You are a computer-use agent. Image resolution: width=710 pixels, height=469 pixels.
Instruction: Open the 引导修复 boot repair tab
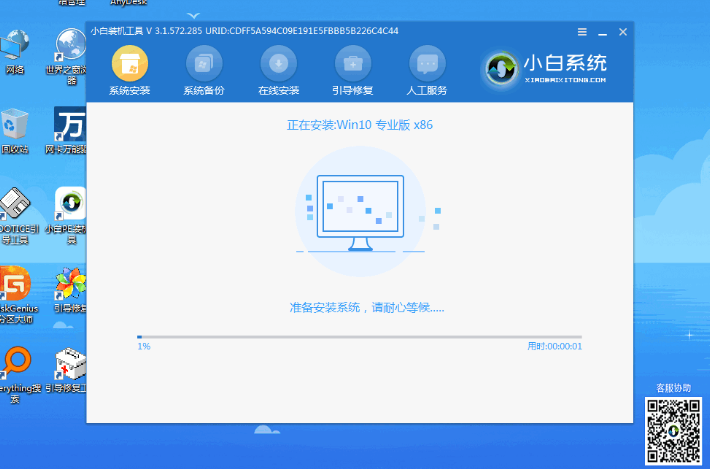pos(353,71)
